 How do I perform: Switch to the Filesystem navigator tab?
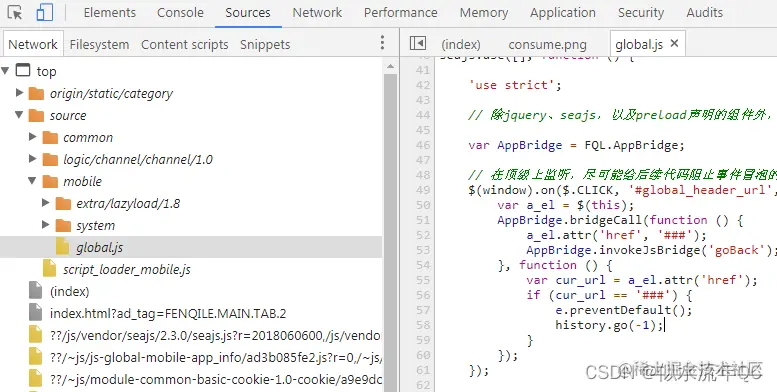coord(99,44)
